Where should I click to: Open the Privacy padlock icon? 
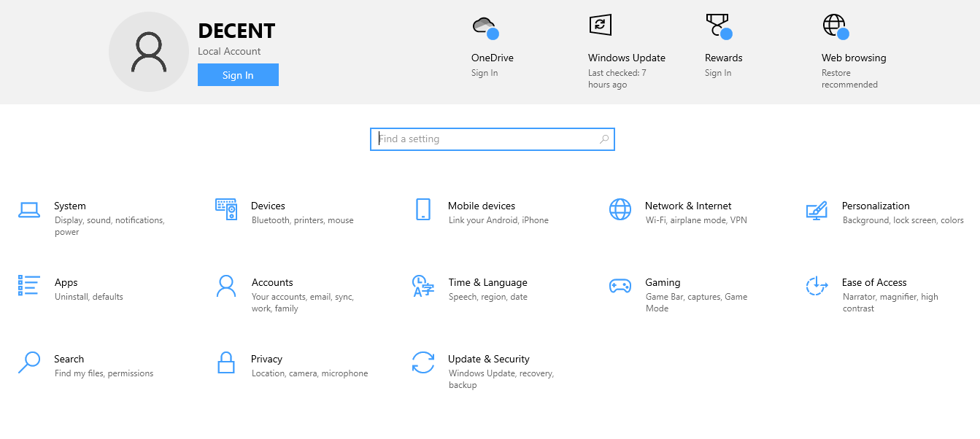226,362
